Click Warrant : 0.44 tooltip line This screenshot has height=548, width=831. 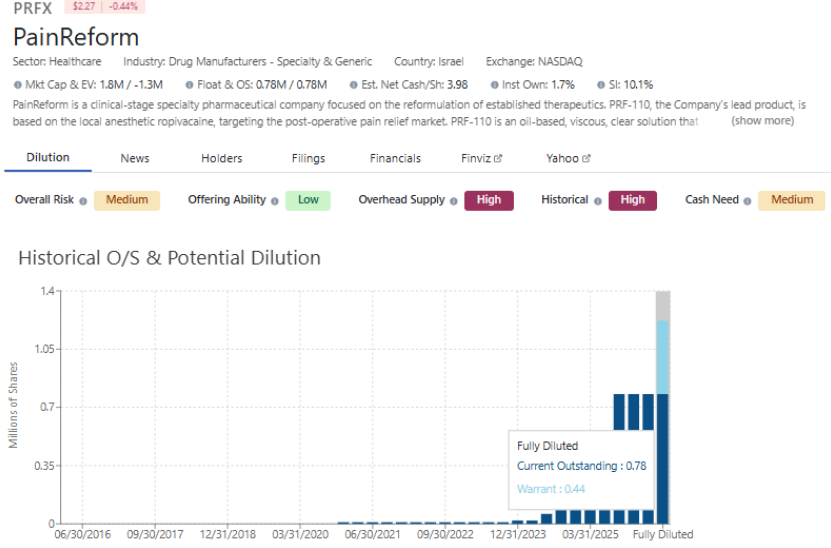click(x=551, y=489)
